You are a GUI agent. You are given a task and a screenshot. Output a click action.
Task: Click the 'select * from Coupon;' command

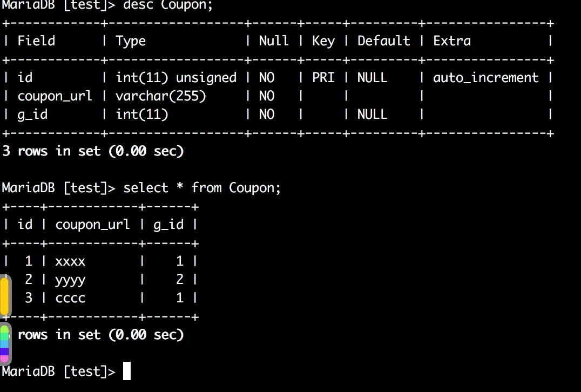pyautogui.click(x=202, y=188)
